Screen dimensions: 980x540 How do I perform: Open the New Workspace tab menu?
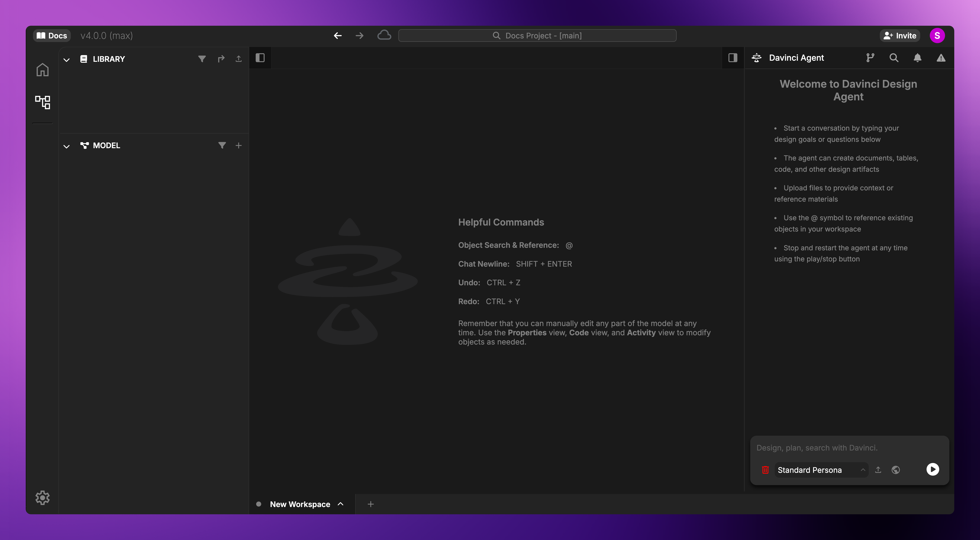tap(340, 504)
